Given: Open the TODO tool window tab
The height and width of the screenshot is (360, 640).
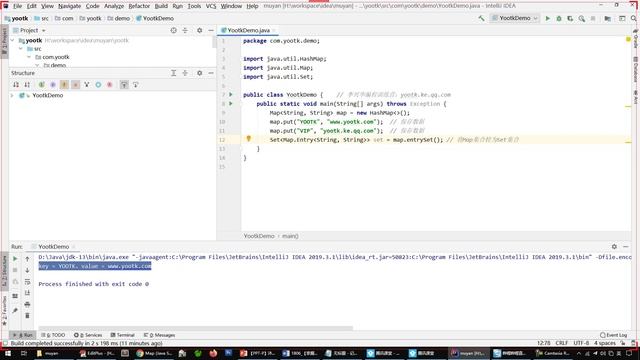Looking at the screenshot, I should [53, 335].
